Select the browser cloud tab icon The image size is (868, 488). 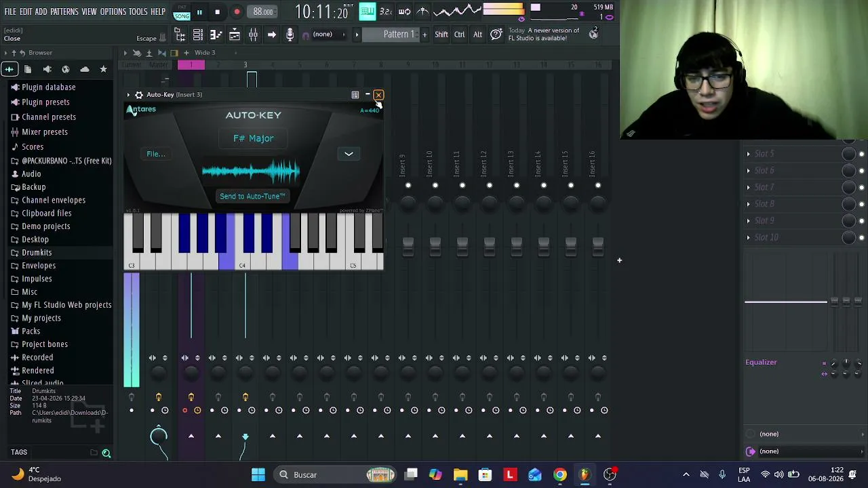click(85, 69)
